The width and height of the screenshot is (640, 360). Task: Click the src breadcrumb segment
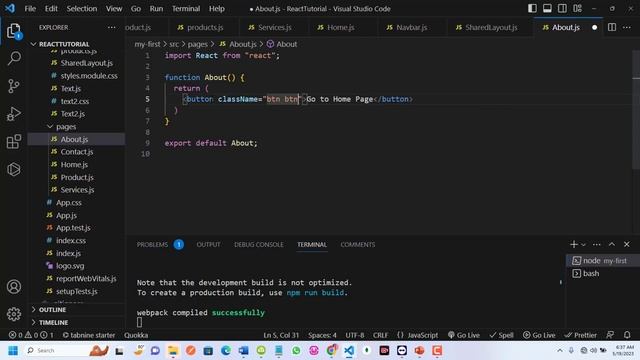(174, 44)
